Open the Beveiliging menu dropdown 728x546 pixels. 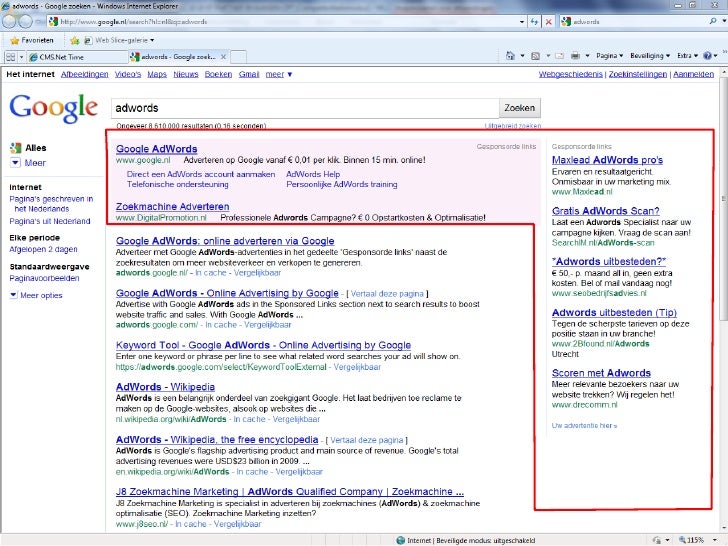coord(650,56)
